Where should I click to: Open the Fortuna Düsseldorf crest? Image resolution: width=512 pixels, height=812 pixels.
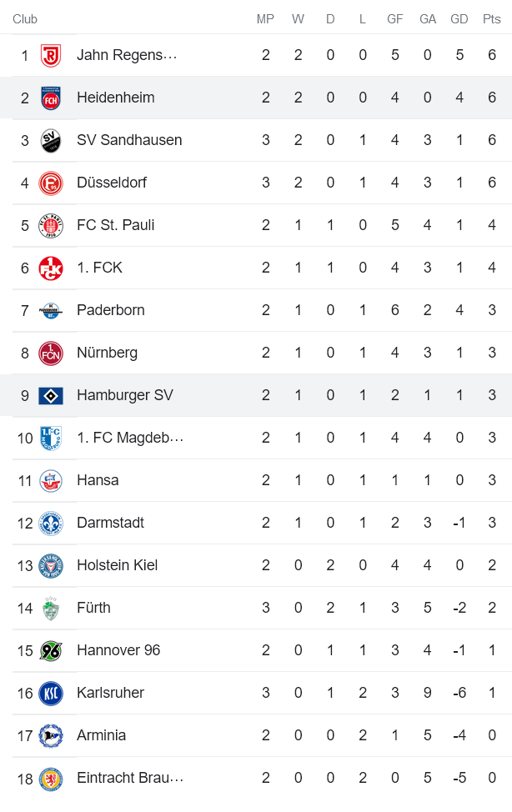tap(51, 182)
